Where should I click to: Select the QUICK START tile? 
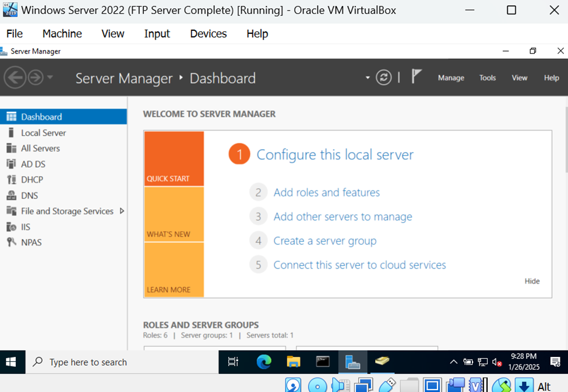174,158
